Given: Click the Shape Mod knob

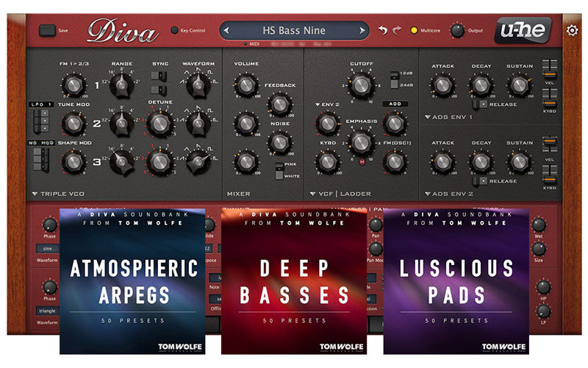Looking at the screenshot, I should (73, 162).
